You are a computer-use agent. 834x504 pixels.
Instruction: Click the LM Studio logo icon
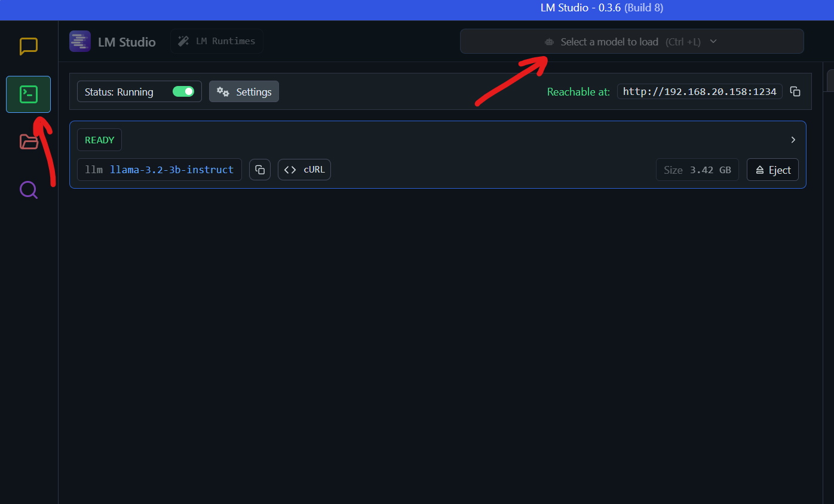coord(79,41)
